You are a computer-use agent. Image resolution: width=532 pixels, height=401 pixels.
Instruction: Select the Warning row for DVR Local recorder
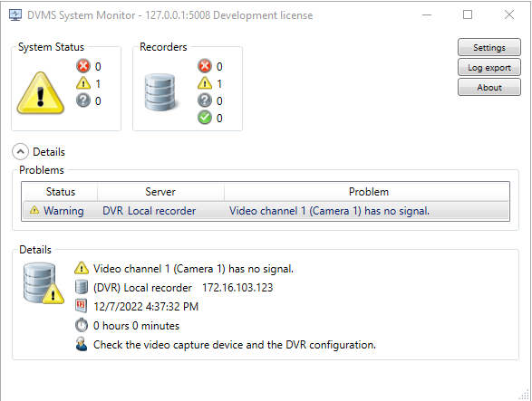tap(266, 211)
